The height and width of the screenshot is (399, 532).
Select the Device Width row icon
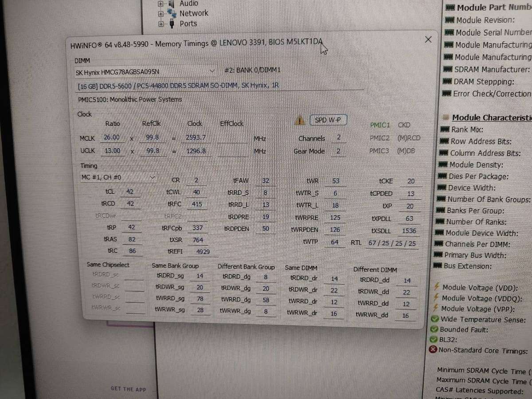[x=442, y=188]
